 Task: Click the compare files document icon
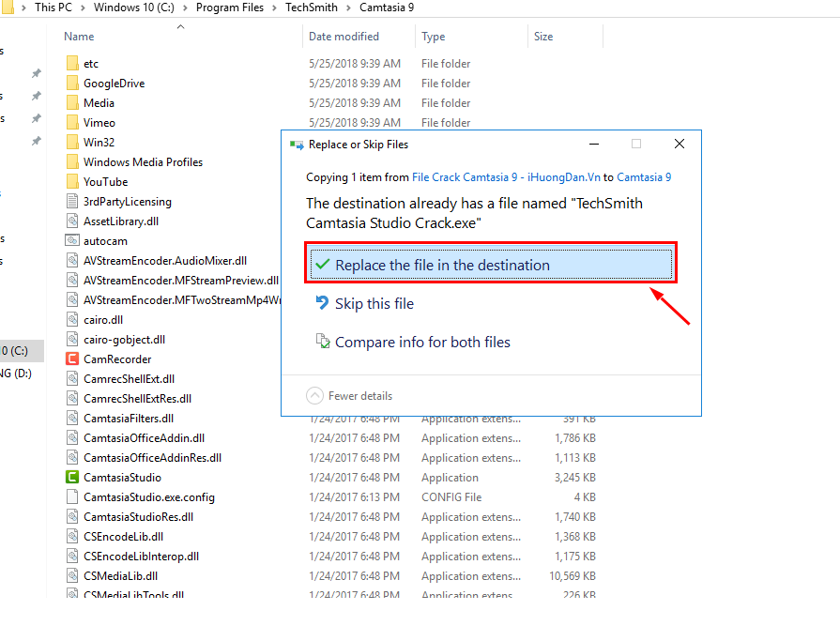323,341
